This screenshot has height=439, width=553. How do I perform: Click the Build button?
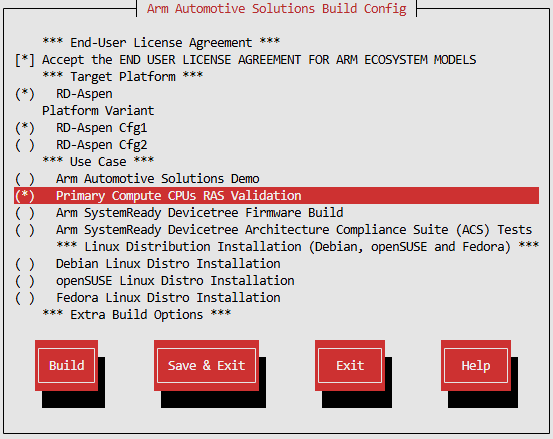point(66,365)
